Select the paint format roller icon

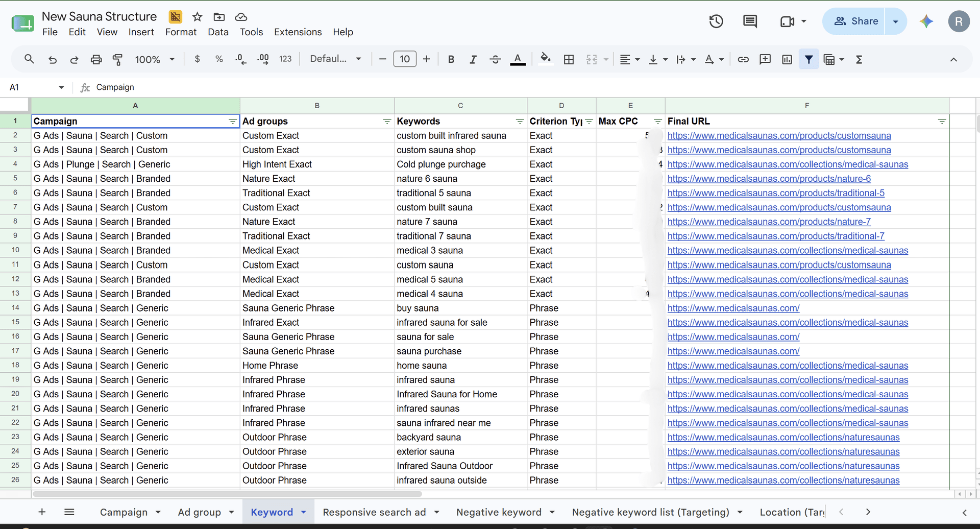117,59
